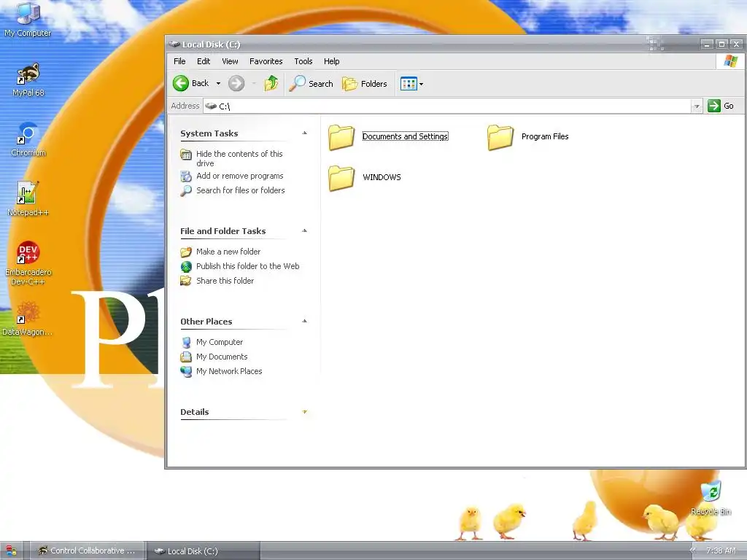Screen dimensions: 747x560
Task: Collapse the Other Places panel
Action: click(304, 322)
